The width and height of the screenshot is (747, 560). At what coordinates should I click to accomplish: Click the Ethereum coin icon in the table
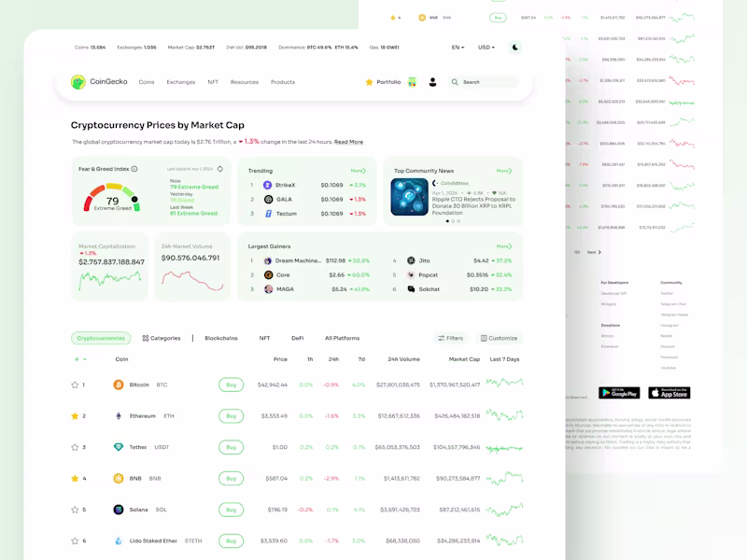[x=118, y=415]
